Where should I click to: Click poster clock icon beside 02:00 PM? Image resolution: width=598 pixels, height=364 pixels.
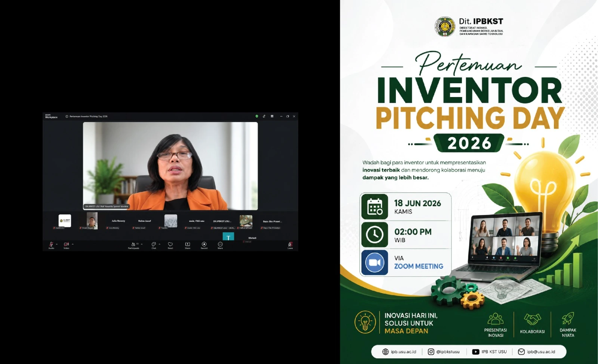point(375,234)
